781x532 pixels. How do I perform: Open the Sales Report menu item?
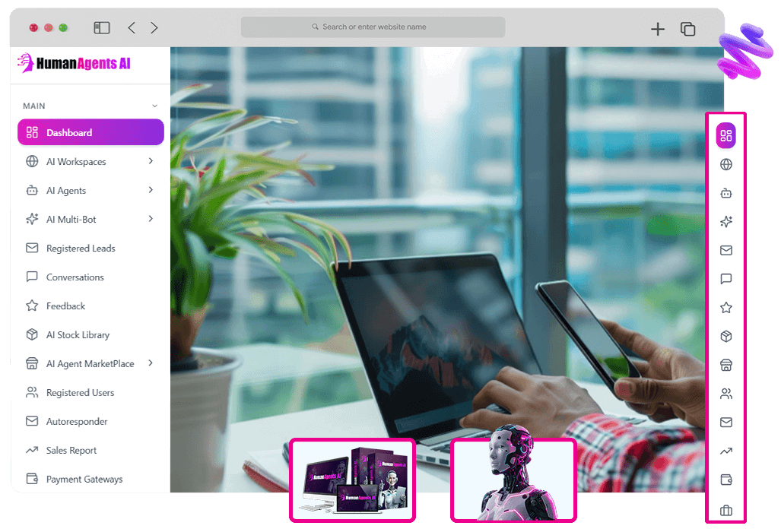(71, 451)
